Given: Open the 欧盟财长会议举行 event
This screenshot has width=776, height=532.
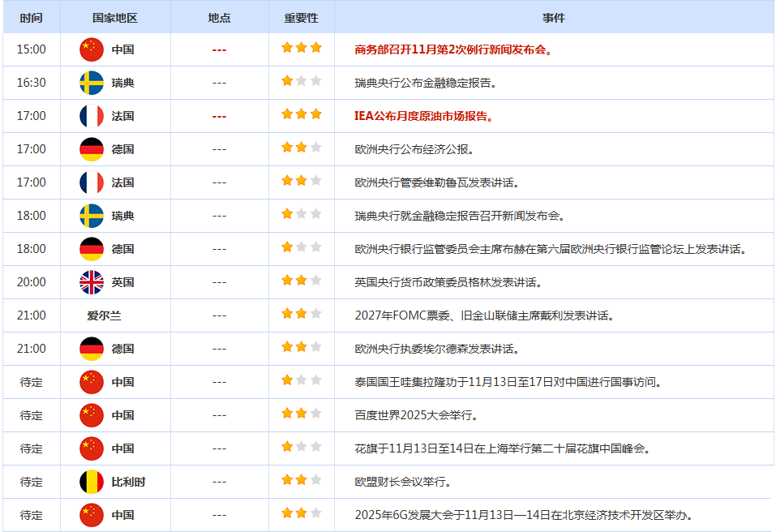Looking at the screenshot, I should [x=403, y=482].
